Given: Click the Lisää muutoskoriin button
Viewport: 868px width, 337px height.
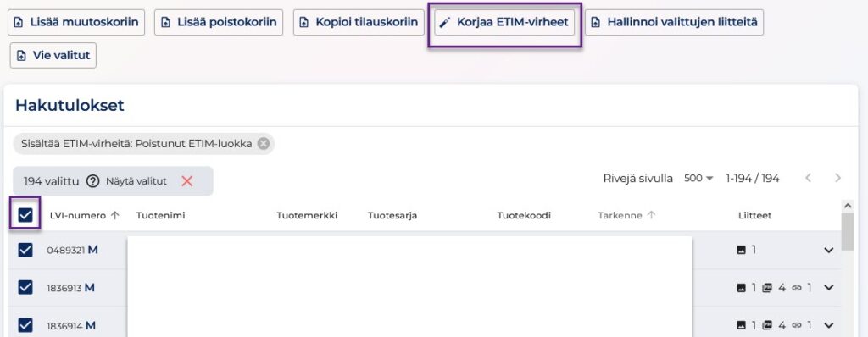Looking at the screenshot, I should click(75, 22).
